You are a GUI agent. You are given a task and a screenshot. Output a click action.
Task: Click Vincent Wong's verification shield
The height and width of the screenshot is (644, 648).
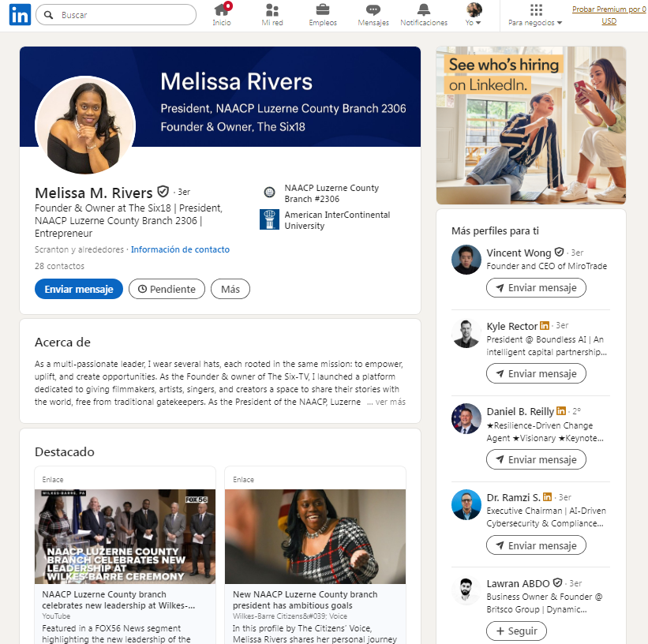(559, 252)
